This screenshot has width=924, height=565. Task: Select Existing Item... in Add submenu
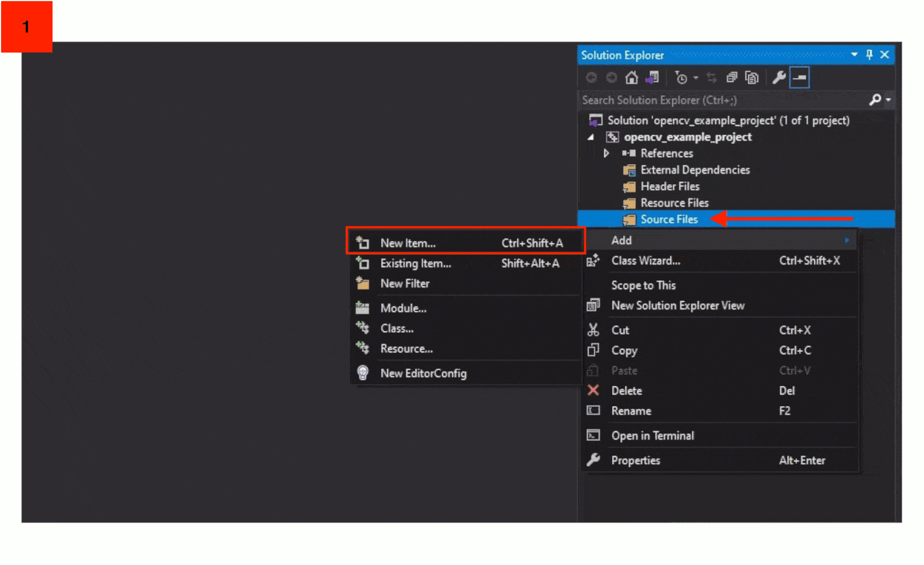(465, 263)
